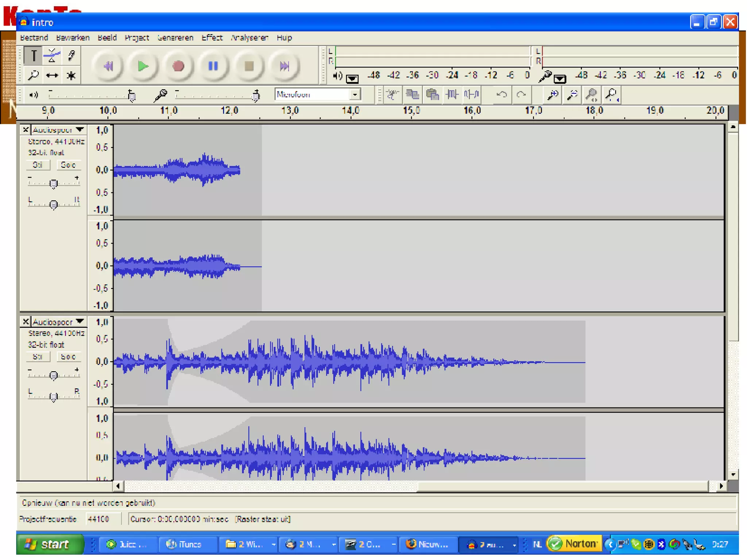Image resolution: width=747 pixels, height=560 pixels.
Task: Click the Zoom In magnifier icon
Action: click(x=553, y=95)
